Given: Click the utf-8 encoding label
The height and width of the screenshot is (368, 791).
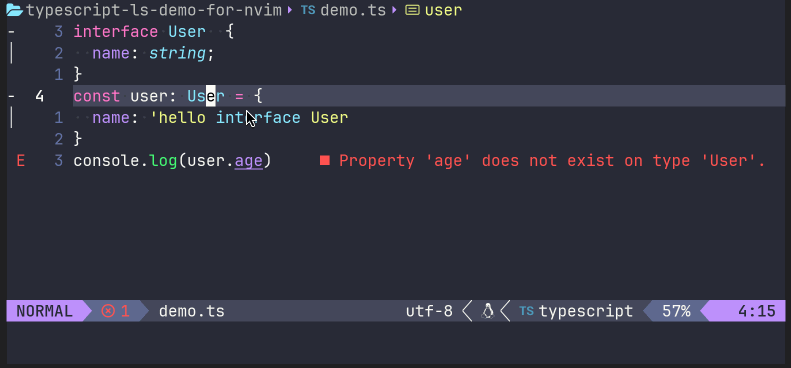Looking at the screenshot, I should [x=429, y=311].
